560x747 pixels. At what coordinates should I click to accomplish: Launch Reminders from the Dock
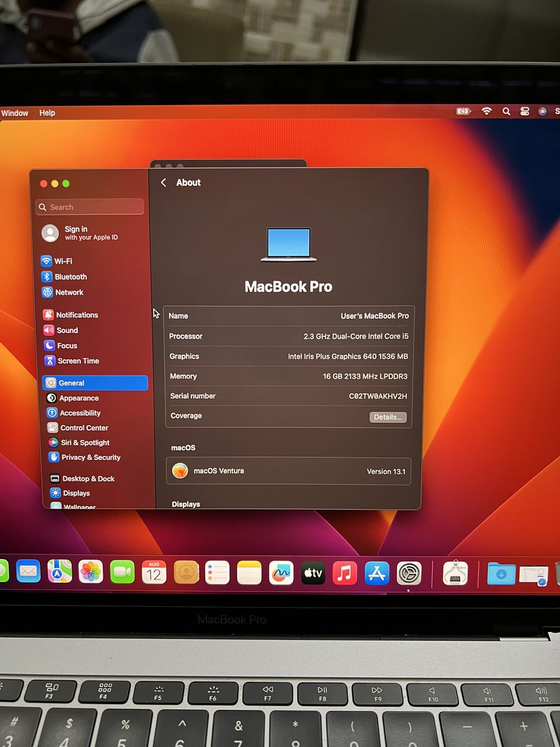[x=218, y=573]
